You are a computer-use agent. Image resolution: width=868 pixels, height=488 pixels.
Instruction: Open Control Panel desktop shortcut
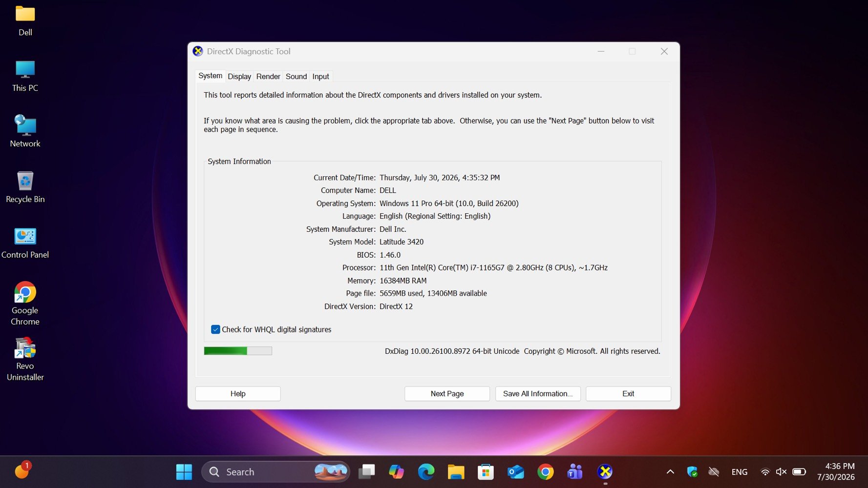pyautogui.click(x=25, y=243)
